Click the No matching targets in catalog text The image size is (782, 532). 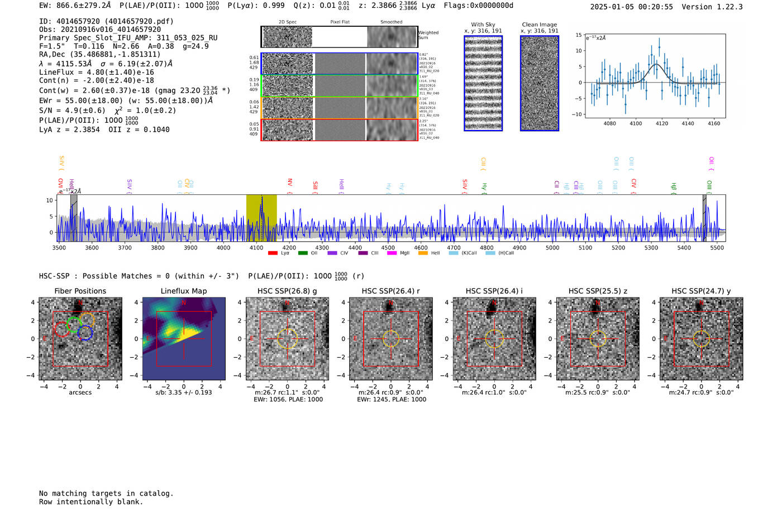[106, 493]
